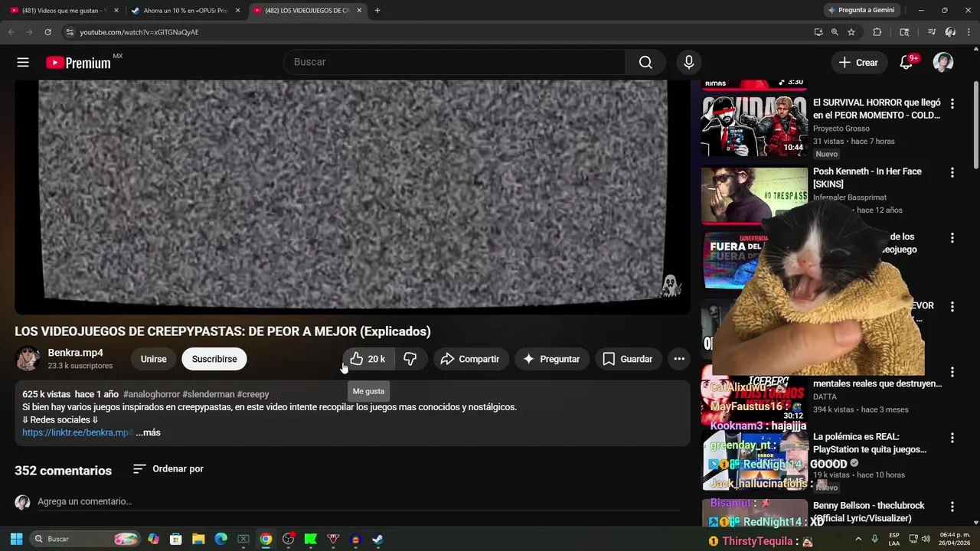The height and width of the screenshot is (551, 980).
Task: Open menu for DATTA mentales reales video
Action: point(952,372)
